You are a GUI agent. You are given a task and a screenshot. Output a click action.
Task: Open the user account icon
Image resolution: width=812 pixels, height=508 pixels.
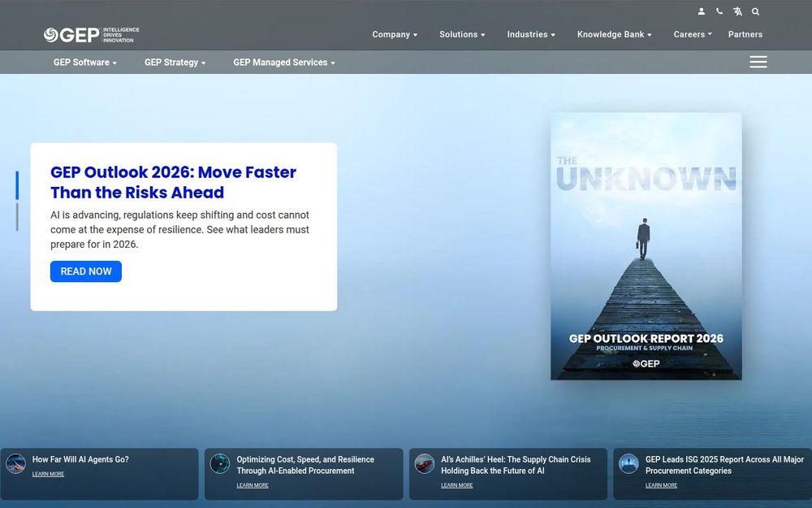pos(702,11)
